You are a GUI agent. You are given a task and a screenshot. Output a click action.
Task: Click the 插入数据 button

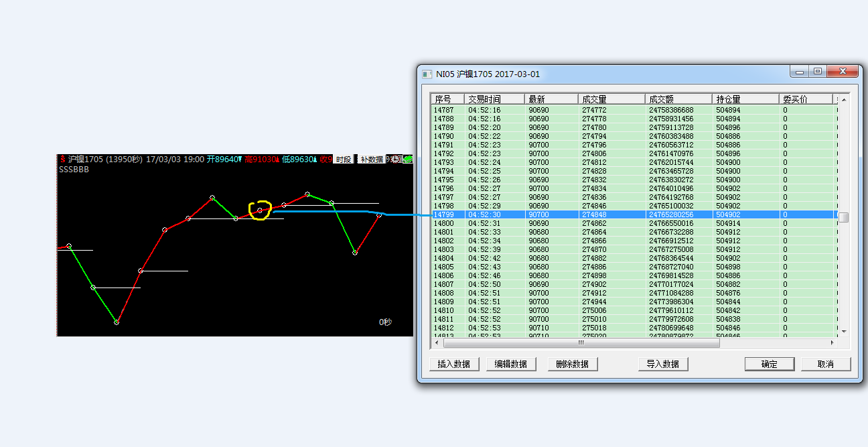[454, 364]
